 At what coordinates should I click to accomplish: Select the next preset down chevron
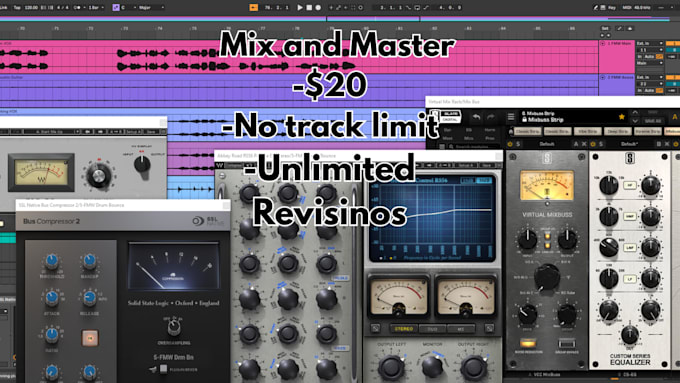pos(635,121)
